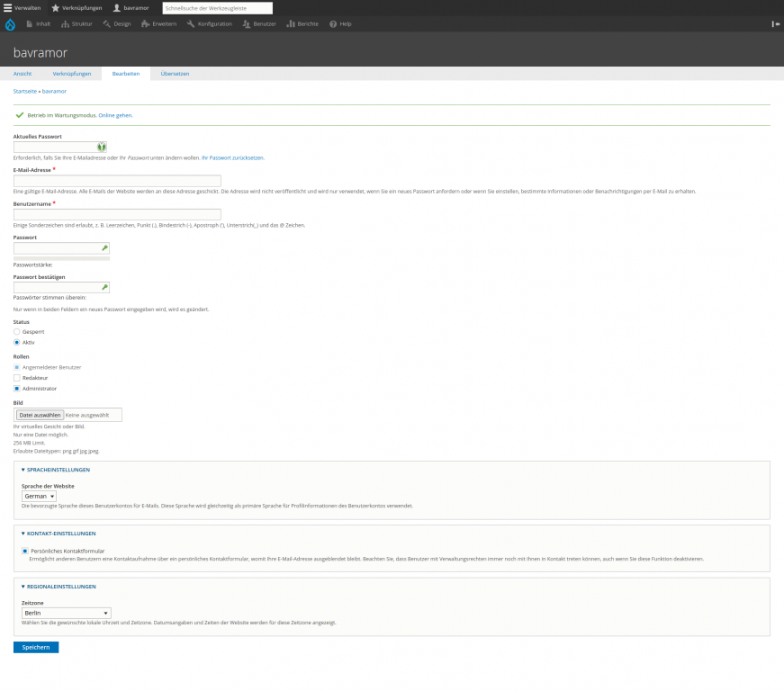Screen dimensions: 784x691
Task: Click the toolbar orientation toggle icon
Action: pos(775,23)
